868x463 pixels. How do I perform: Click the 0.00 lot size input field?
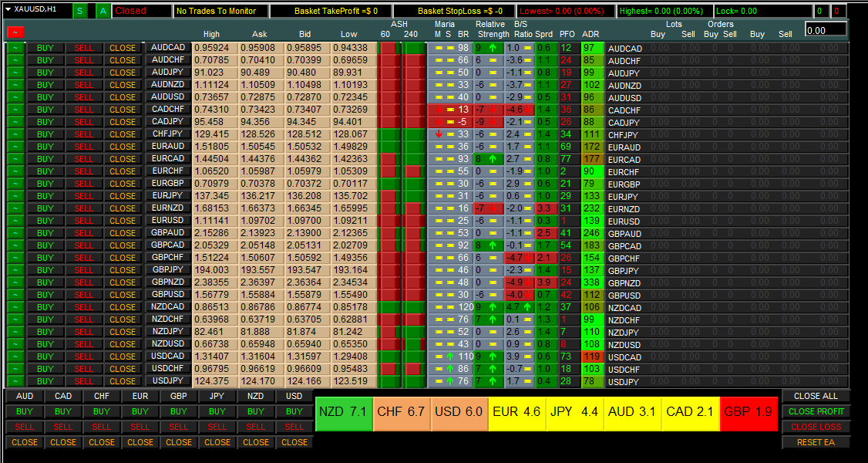click(x=826, y=29)
